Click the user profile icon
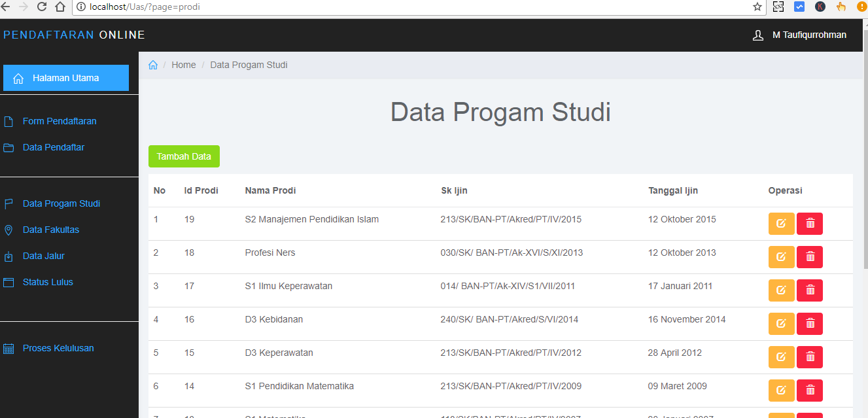The image size is (868, 418). (758, 35)
